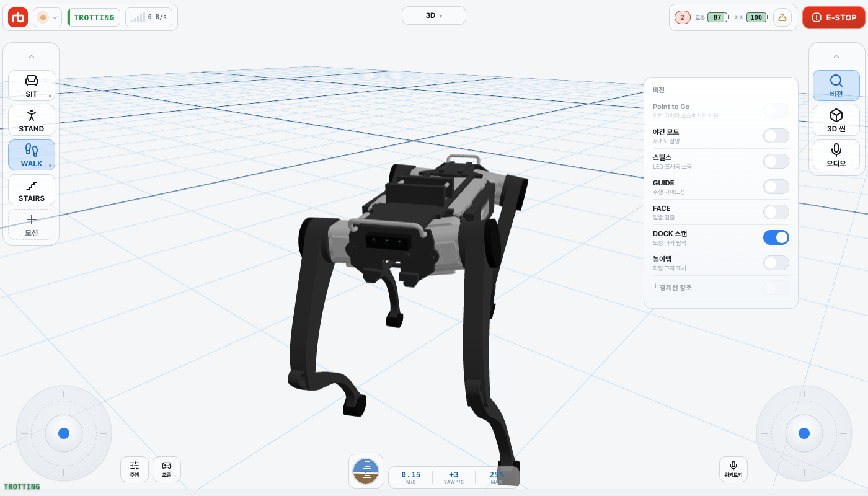Activate the 워키토키 walkie-talkie microphone button
The height and width of the screenshot is (496, 868).
733,469
